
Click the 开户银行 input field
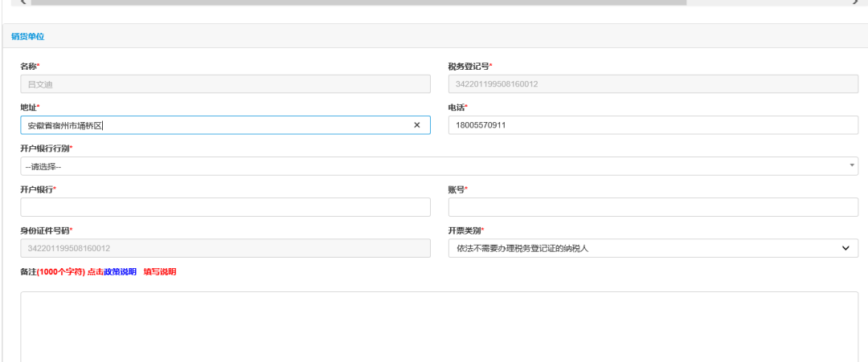(225, 207)
